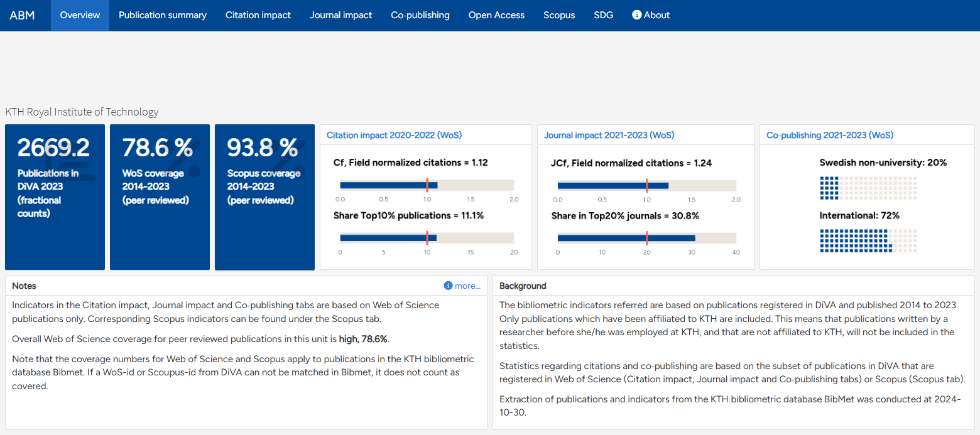Switch to the Scopus tab
Screen dimensions: 980x435
click(x=559, y=15)
